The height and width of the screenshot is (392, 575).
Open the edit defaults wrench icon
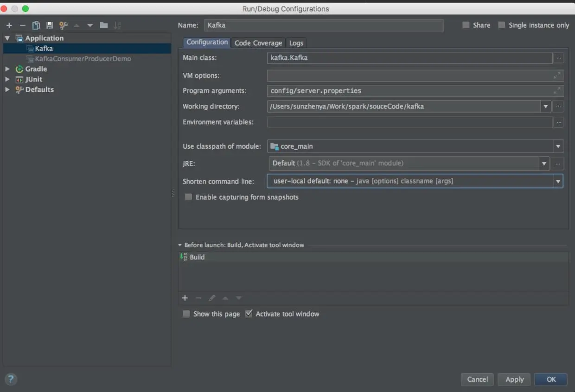(63, 25)
